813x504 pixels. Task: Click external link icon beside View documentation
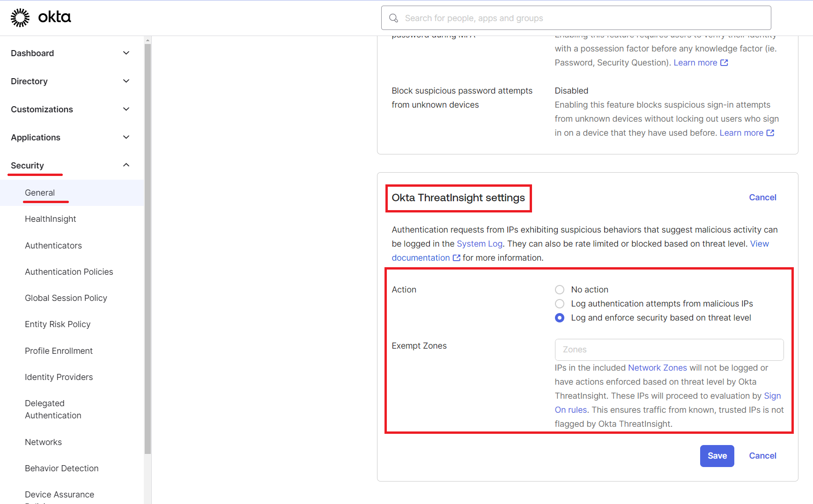click(457, 258)
